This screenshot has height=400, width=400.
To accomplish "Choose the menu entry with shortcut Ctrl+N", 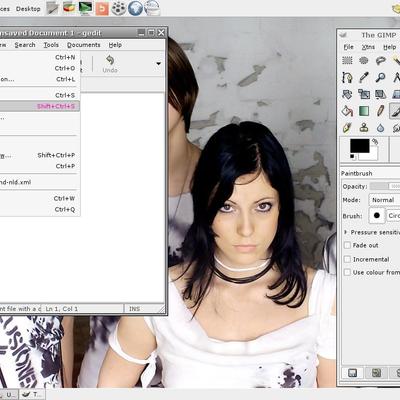I will (40, 57).
